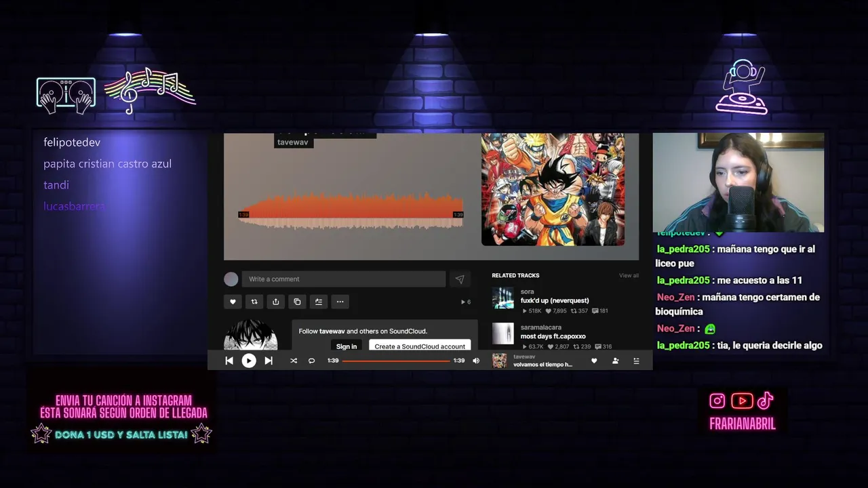Image resolution: width=868 pixels, height=488 pixels.
Task: Skip to previous track in player bar
Action: (x=229, y=361)
